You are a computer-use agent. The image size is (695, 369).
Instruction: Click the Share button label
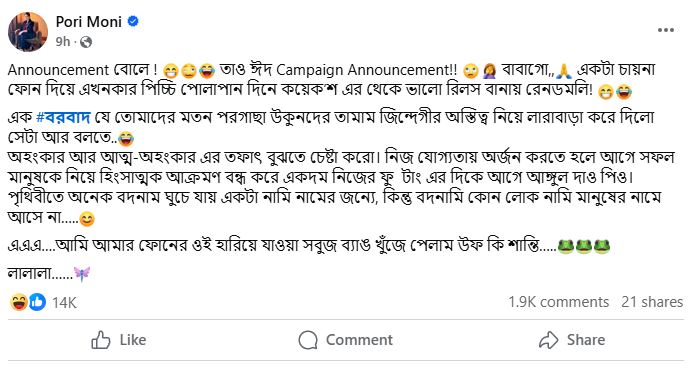pyautogui.click(x=586, y=340)
